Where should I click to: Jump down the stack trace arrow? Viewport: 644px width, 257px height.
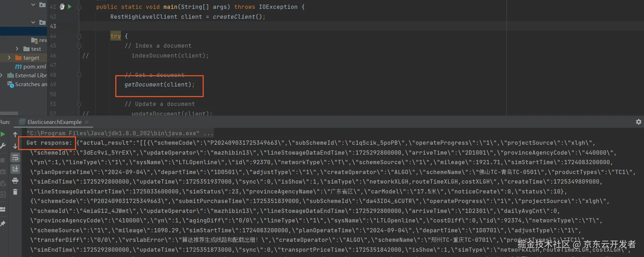15,146
